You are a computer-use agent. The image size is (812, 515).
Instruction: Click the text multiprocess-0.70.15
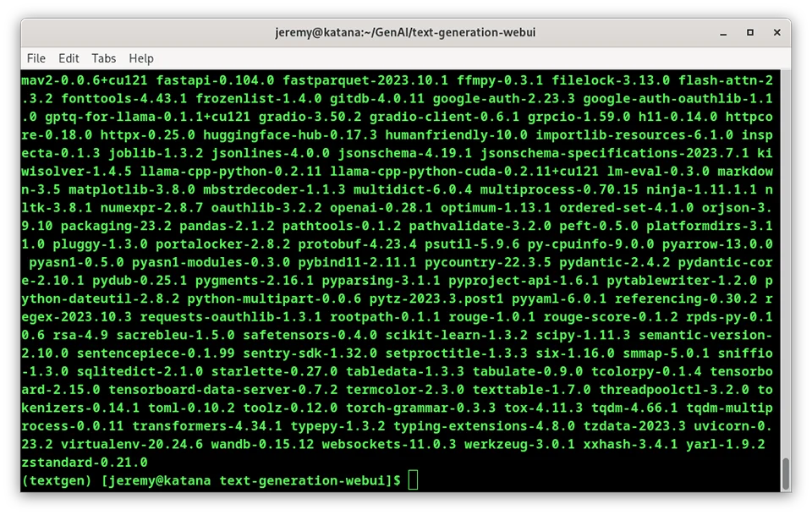pos(559,189)
